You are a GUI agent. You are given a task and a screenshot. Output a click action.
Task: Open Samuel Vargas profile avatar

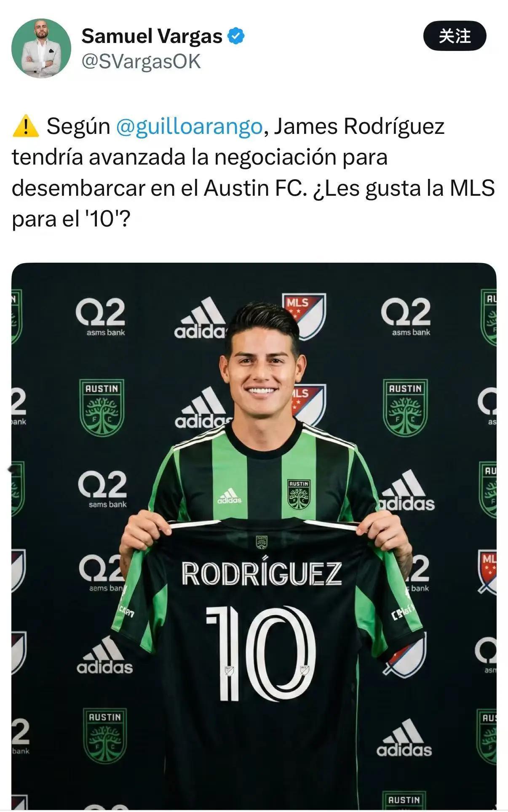click(x=41, y=48)
